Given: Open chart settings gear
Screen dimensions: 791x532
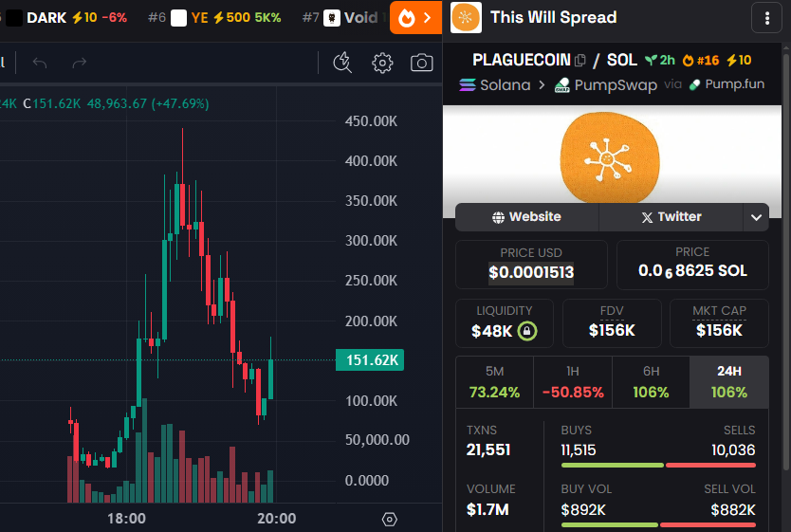Looking at the screenshot, I should point(382,63).
